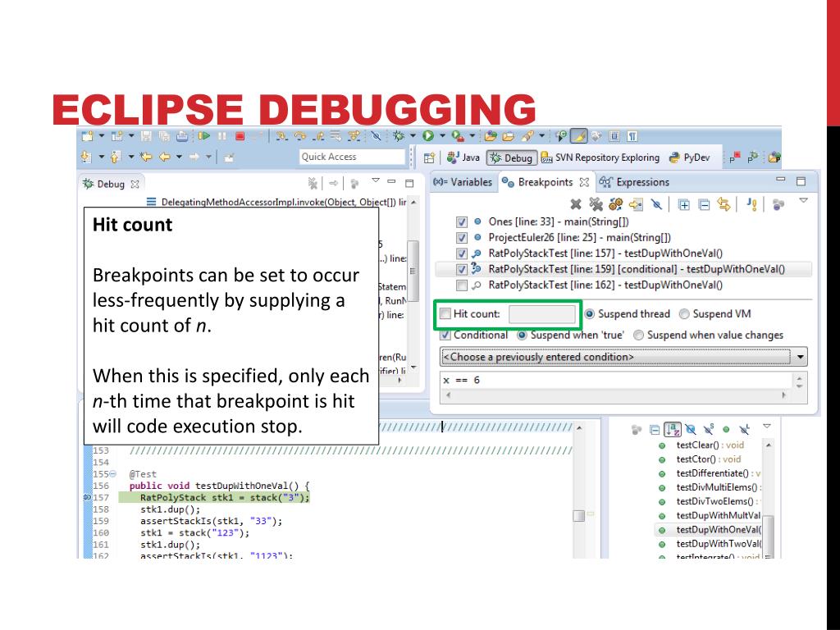The height and width of the screenshot is (630, 840).
Task: Switch to the Expressions tab
Action: pyautogui.click(x=634, y=182)
